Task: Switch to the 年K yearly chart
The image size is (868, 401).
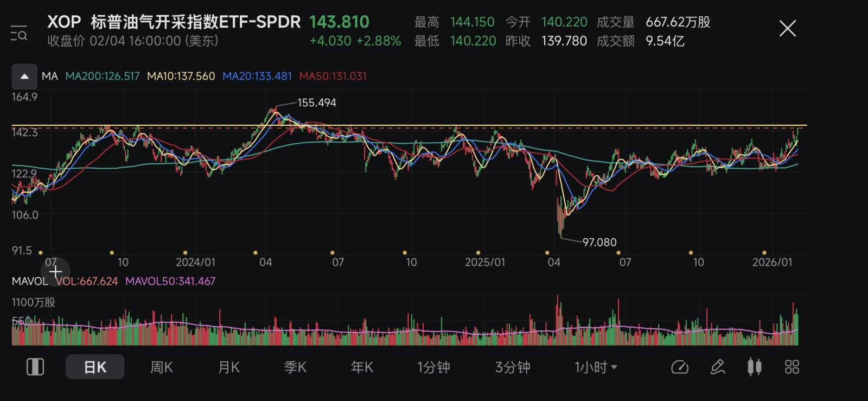Action: pyautogui.click(x=362, y=367)
